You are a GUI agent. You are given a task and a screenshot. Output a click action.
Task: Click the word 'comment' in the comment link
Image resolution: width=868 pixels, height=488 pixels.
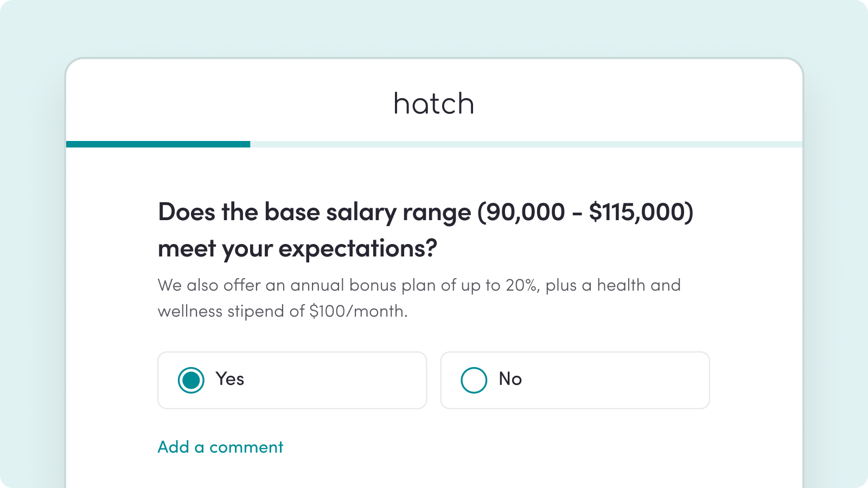point(246,447)
